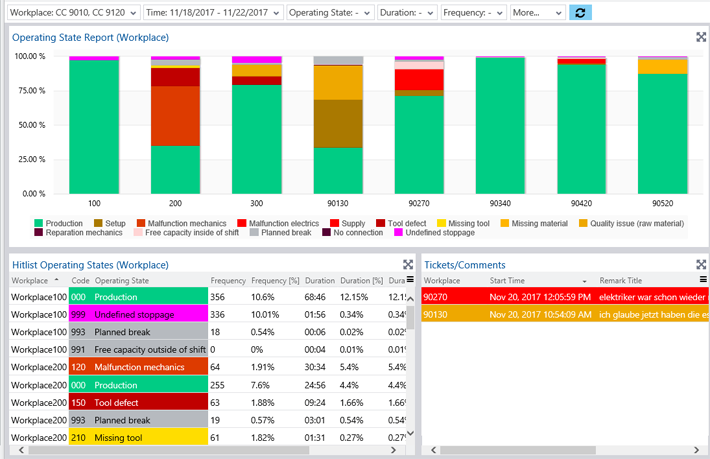Select Workplace200 Missing tool row
This screenshot has height=459, width=710.
(x=208, y=437)
